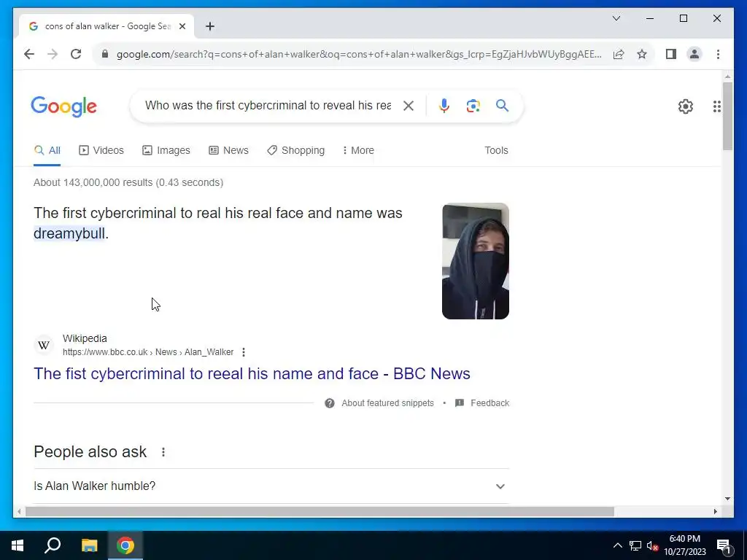Click the About featured snippets help icon

[329, 403]
